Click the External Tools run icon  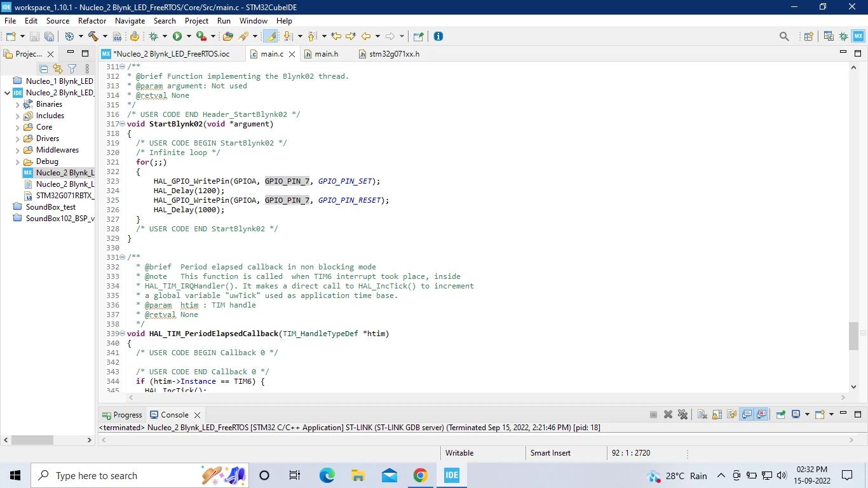(201, 36)
